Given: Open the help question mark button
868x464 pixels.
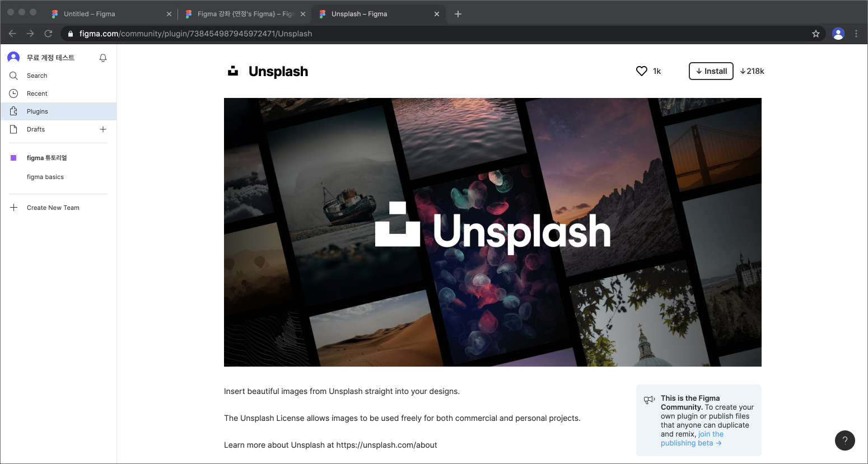Looking at the screenshot, I should [845, 440].
